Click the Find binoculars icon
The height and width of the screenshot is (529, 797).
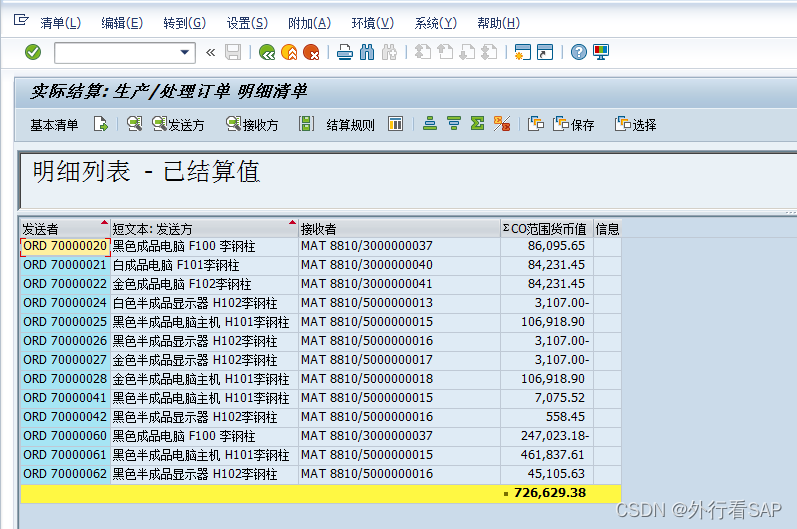click(366, 52)
